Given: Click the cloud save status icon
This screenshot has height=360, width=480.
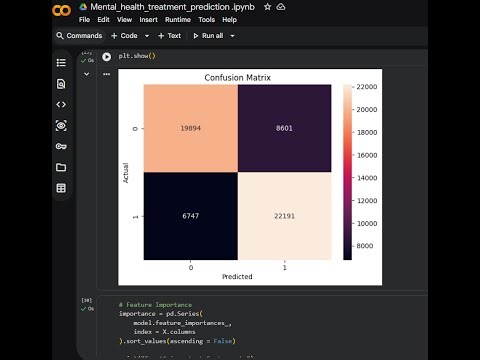Looking at the screenshot, I should (281, 7).
